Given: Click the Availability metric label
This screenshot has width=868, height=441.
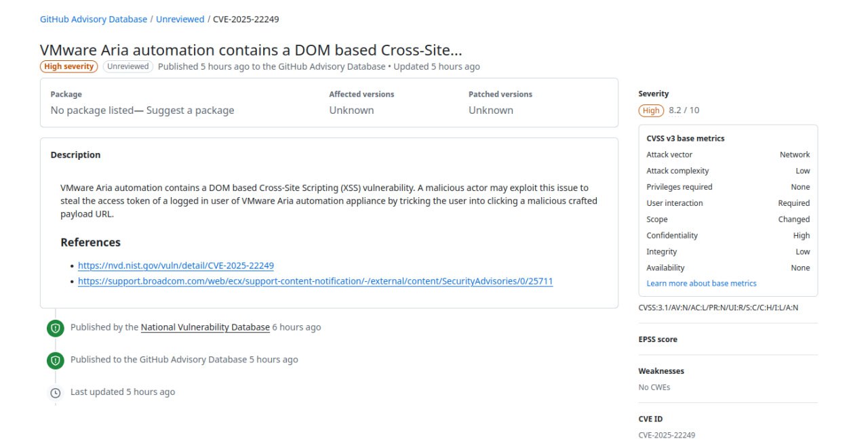Looking at the screenshot, I should [x=665, y=268].
